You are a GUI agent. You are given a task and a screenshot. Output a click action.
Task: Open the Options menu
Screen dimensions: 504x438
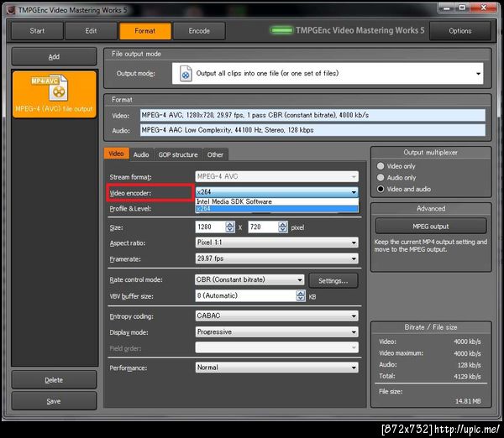[460, 31]
